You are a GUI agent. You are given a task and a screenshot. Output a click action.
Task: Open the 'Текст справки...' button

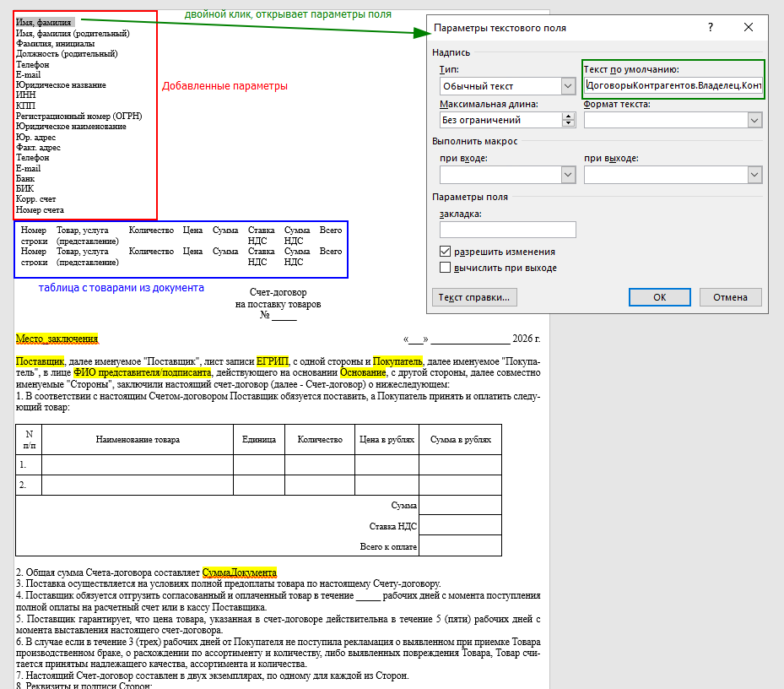474,297
